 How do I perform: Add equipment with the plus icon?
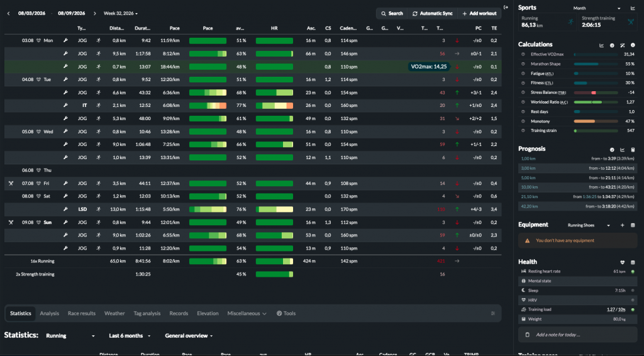(622, 225)
